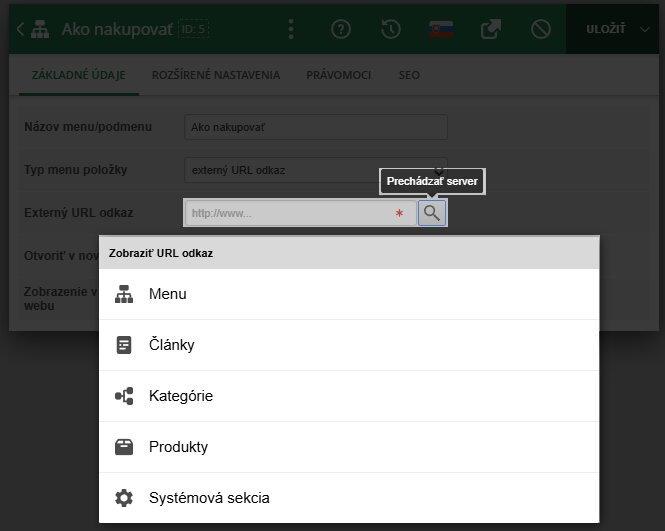This screenshot has width=665, height=531.
Task: Open the help question mark icon
Action: 341,29
